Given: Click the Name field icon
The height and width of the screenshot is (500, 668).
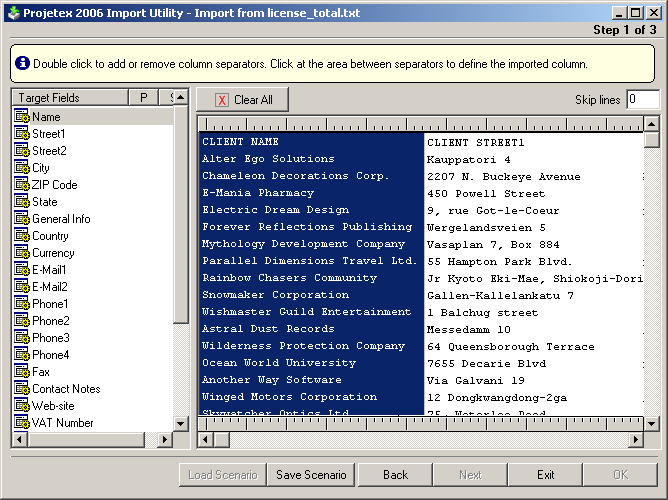Looking at the screenshot, I should [x=22, y=117].
